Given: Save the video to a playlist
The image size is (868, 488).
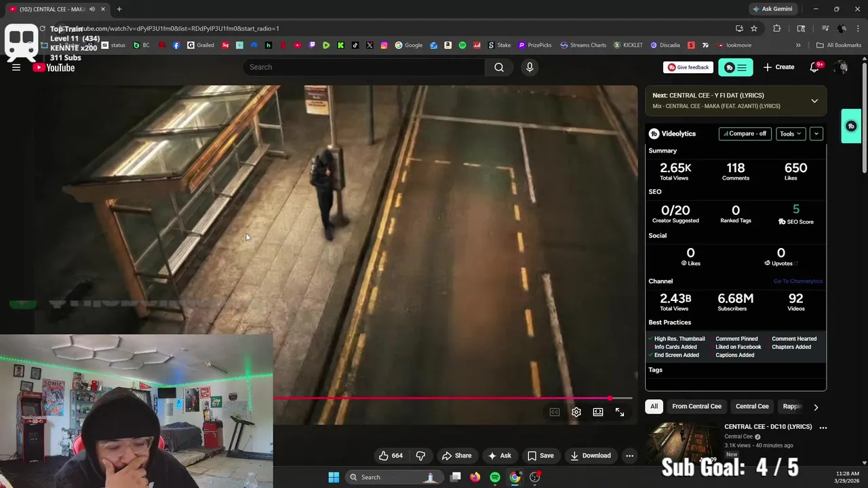Looking at the screenshot, I should (x=540, y=455).
